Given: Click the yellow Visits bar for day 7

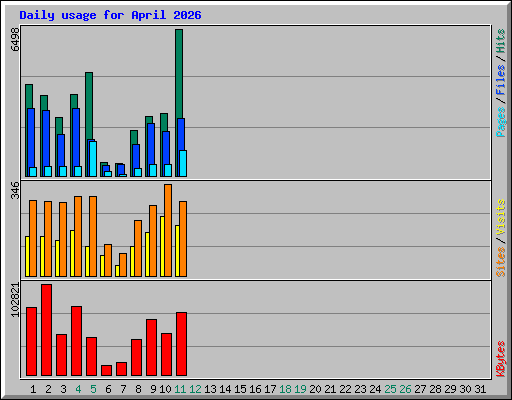Looking at the screenshot, I should 117,271.
